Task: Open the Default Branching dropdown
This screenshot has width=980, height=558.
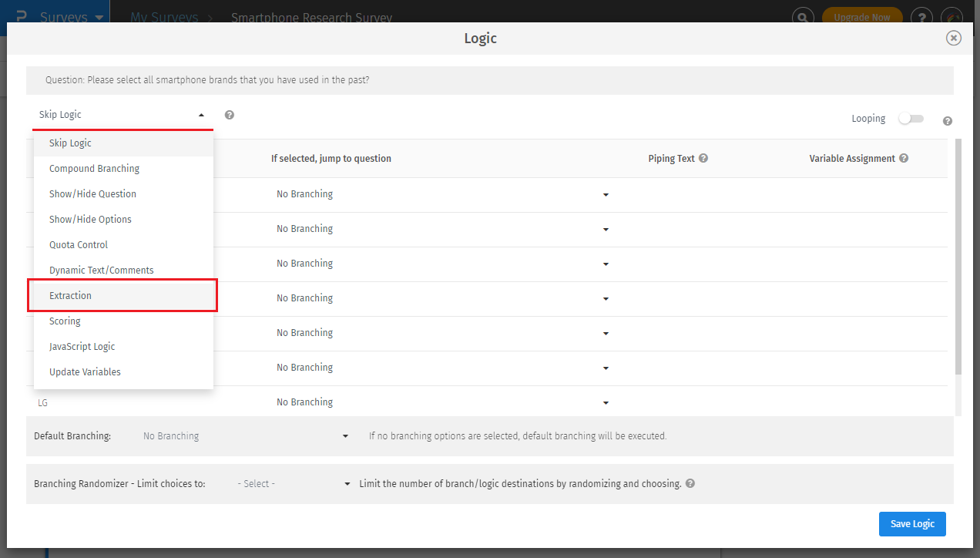Action: 344,435
